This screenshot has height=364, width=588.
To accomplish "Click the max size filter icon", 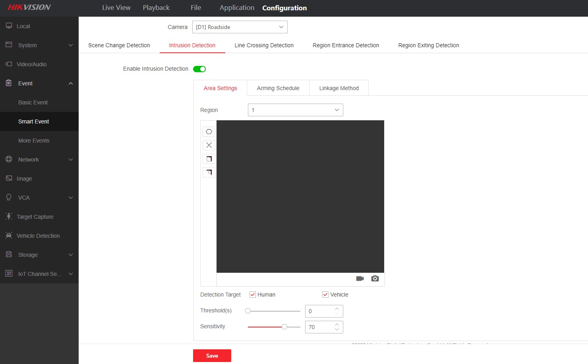I will 209,159.
